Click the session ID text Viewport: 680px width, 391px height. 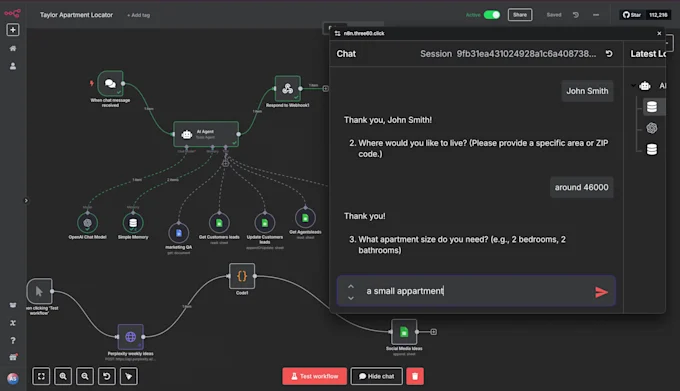click(526, 54)
